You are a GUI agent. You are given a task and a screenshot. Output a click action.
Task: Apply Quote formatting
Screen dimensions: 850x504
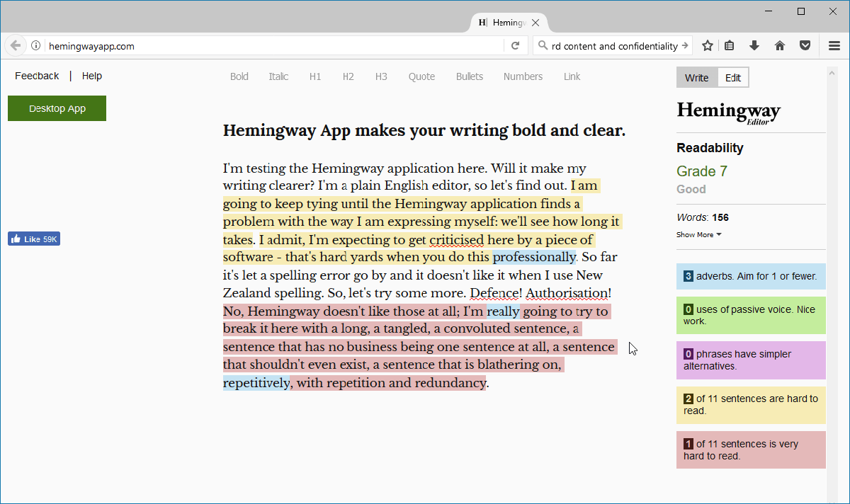click(421, 76)
